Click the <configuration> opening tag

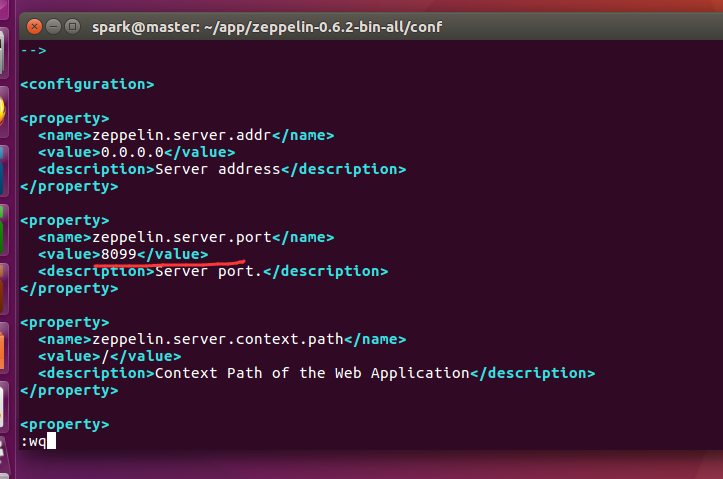87,84
